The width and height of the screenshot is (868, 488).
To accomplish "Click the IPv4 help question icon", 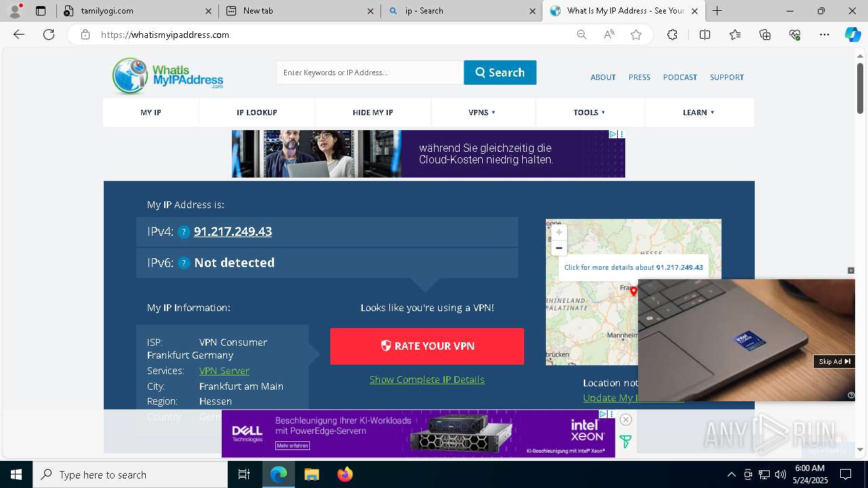I will [x=184, y=232].
